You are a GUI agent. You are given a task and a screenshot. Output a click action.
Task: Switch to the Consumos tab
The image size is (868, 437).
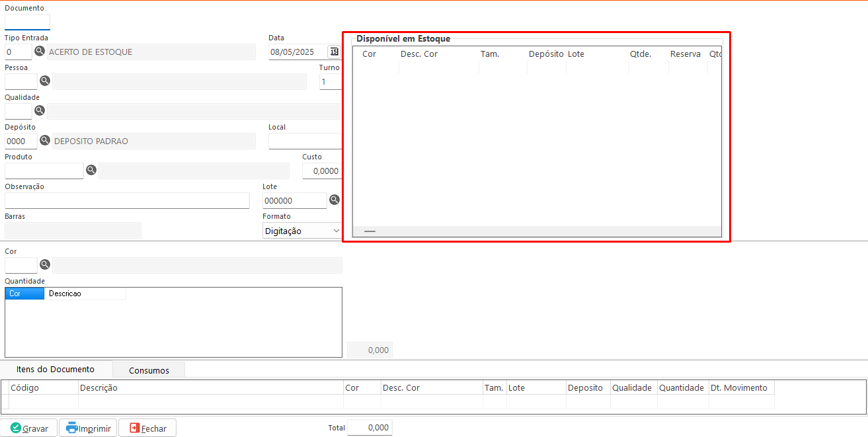[149, 370]
